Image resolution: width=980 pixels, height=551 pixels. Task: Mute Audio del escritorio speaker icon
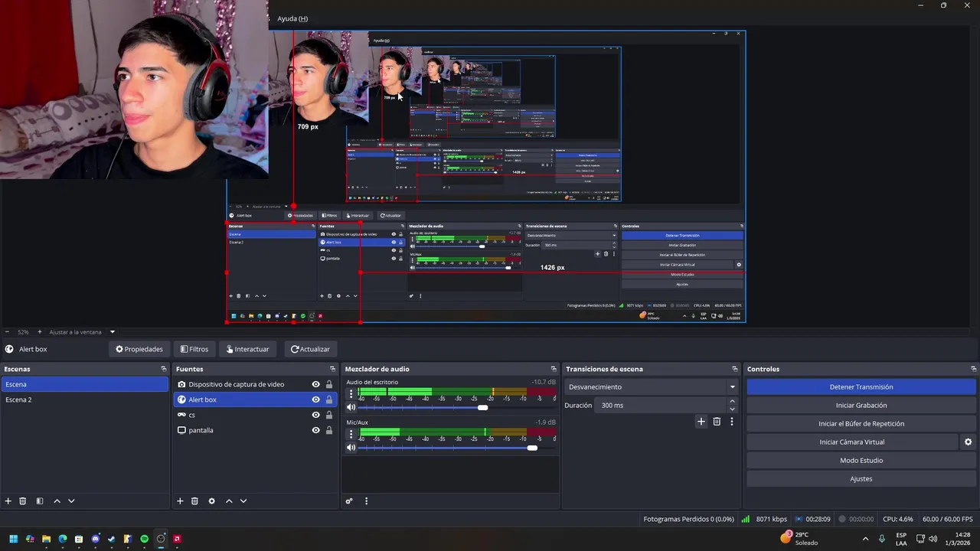coord(351,408)
